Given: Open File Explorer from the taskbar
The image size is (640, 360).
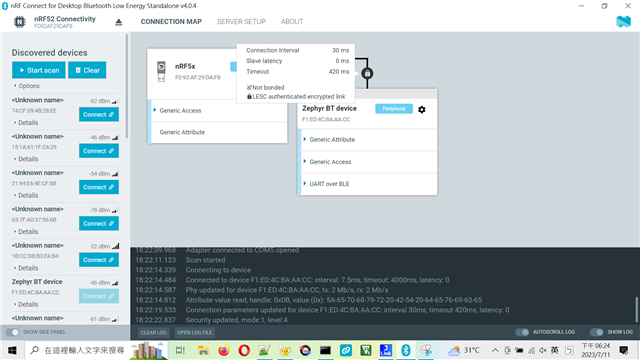Looking at the screenshot, I should tap(203, 350).
